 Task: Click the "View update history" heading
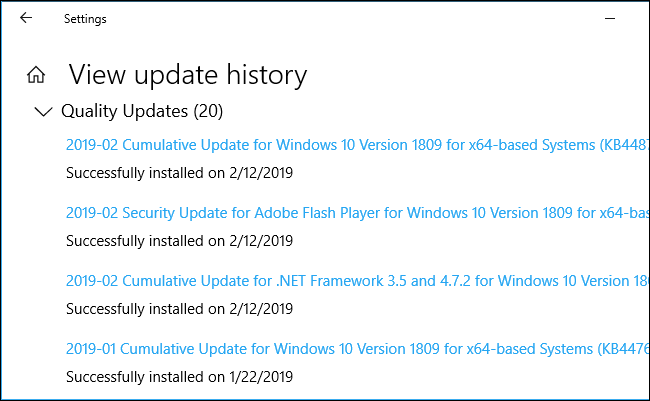(187, 75)
